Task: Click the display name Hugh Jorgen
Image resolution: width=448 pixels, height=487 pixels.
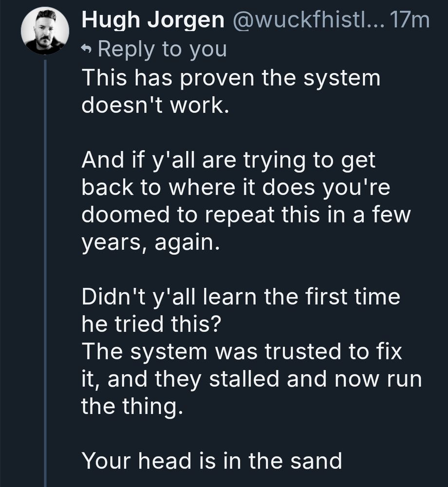Action: coord(153,21)
